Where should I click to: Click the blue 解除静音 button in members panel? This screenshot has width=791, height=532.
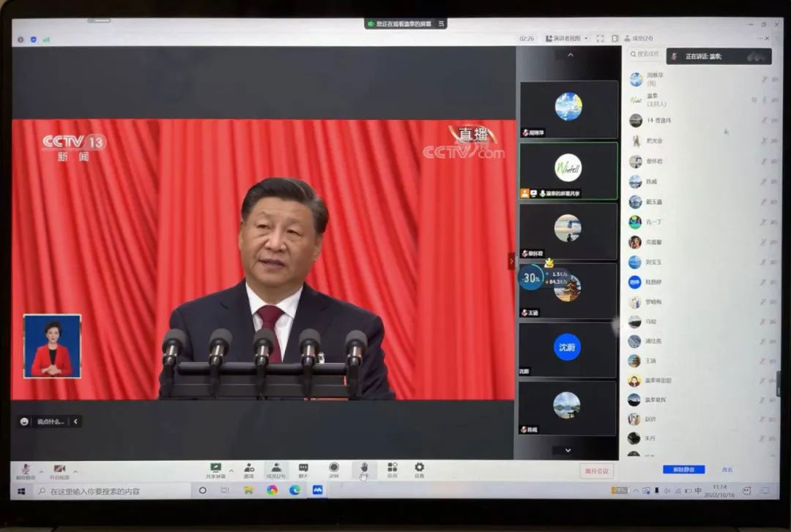683,470
